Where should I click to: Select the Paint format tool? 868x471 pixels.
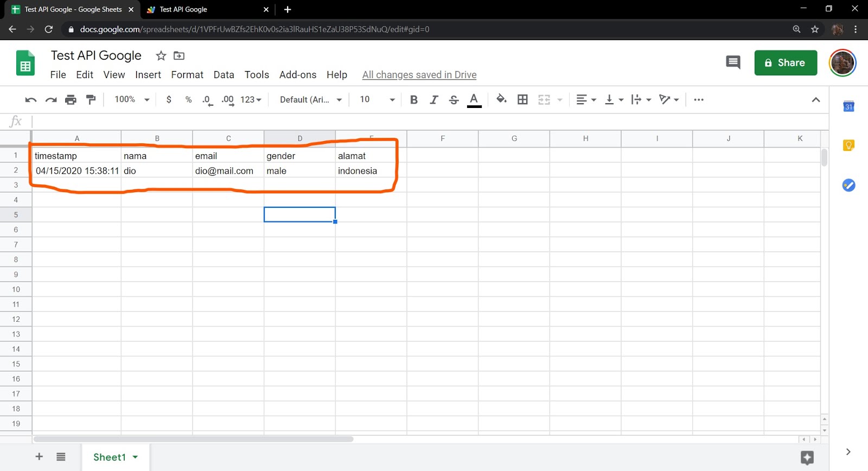[91, 100]
